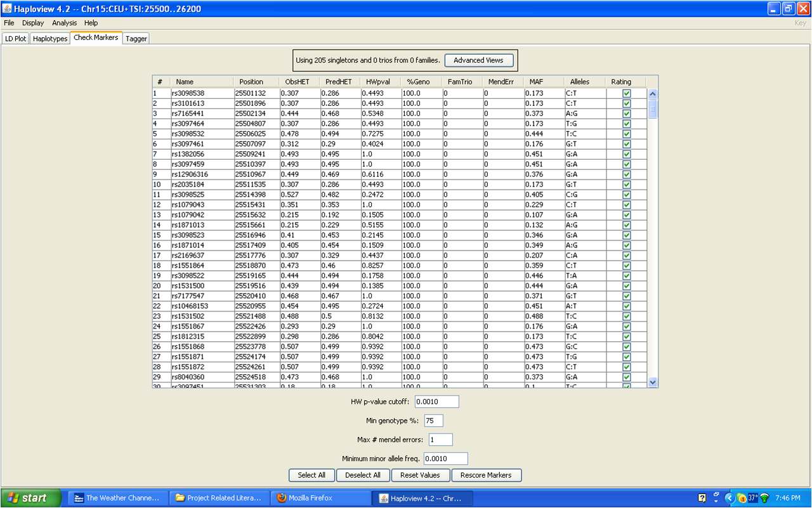
Task: Click the 37° weather temperature tray icon
Action: point(753,498)
